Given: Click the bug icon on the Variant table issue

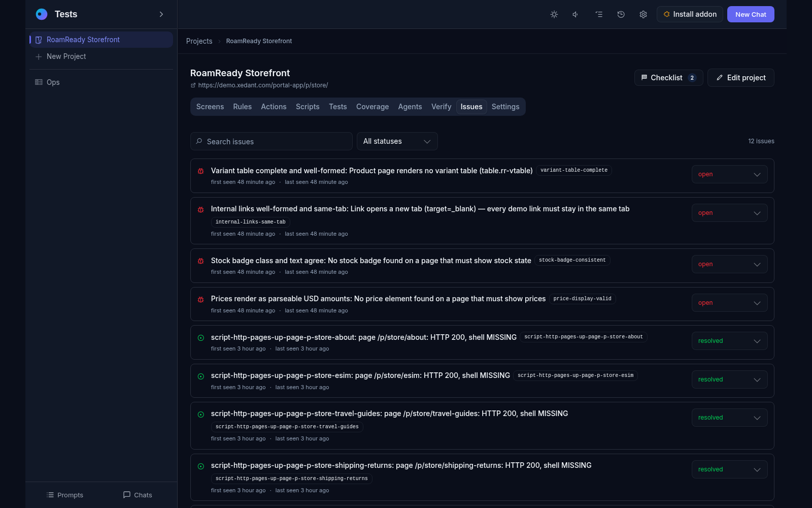Looking at the screenshot, I should coord(201,171).
